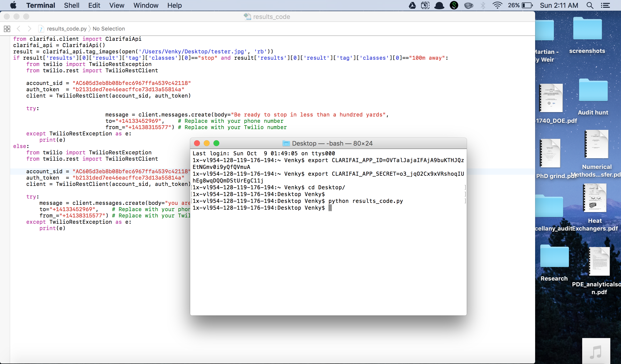Go forward with the right chevron
Viewport: 621px width, 364px height.
point(30,29)
